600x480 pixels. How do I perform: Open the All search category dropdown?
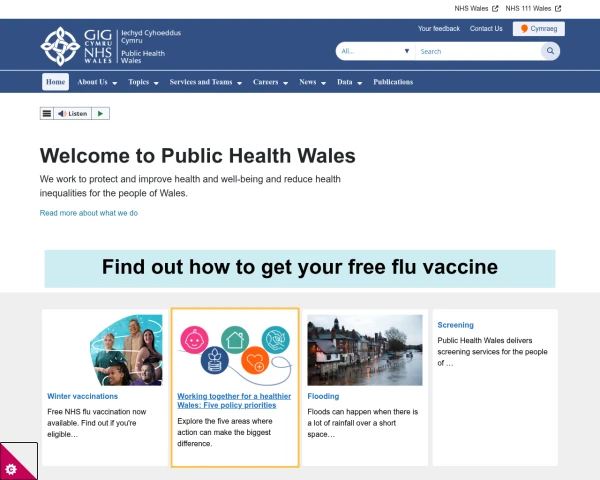pos(375,51)
